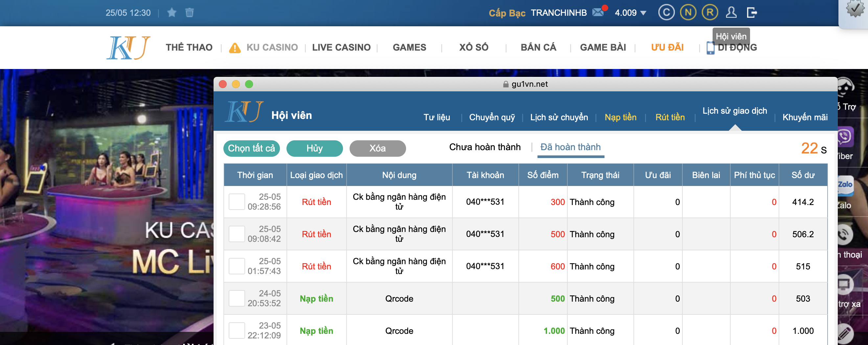Click the pencil icon in right sidebar
Viewport: 868px width, 345px height.
click(x=845, y=333)
